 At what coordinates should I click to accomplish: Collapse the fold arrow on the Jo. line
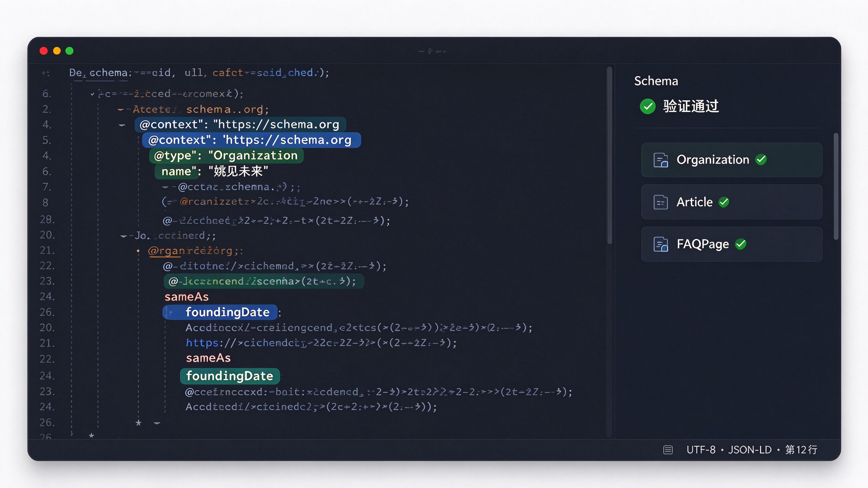click(x=124, y=236)
